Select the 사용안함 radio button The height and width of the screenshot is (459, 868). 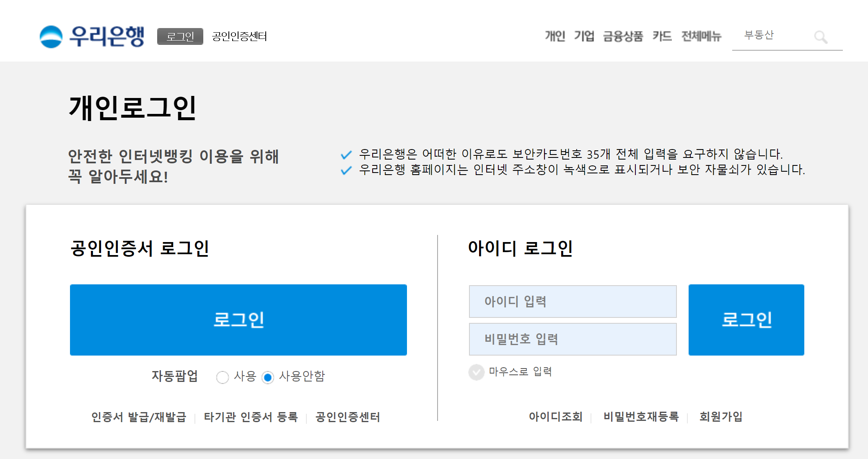[268, 377]
